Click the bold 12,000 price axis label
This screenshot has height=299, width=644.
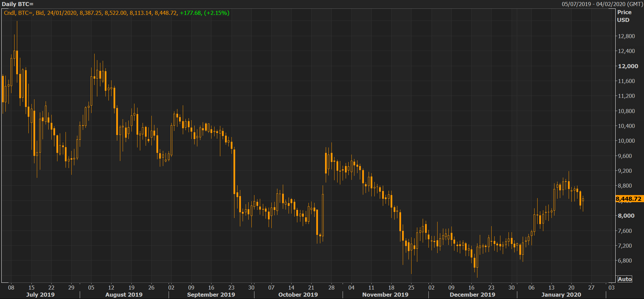point(628,66)
